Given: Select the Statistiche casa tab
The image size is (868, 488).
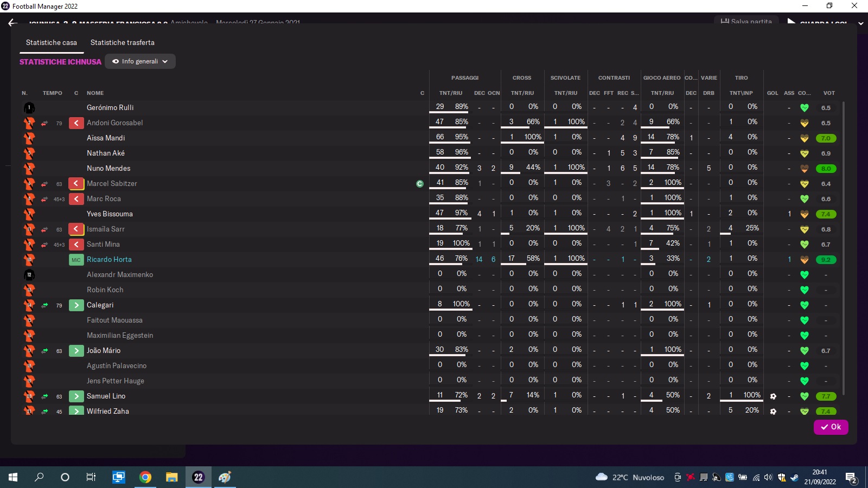Looking at the screenshot, I should tap(52, 42).
